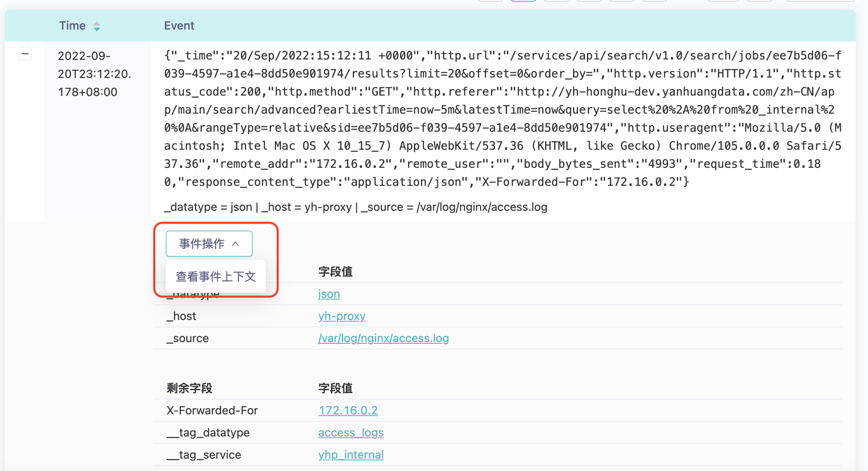This screenshot has height=471, width=868.
Task: Click the 字段值 header above 172.16.0.2
Action: pos(336,388)
